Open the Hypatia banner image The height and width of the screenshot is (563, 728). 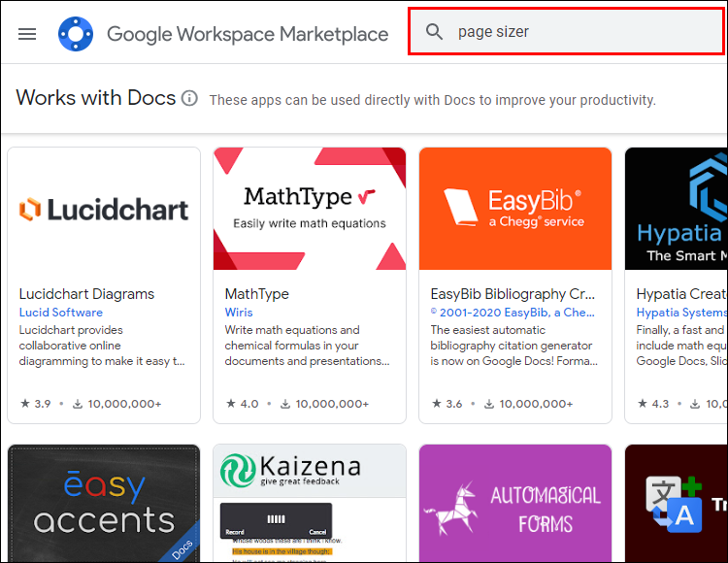coord(677,209)
